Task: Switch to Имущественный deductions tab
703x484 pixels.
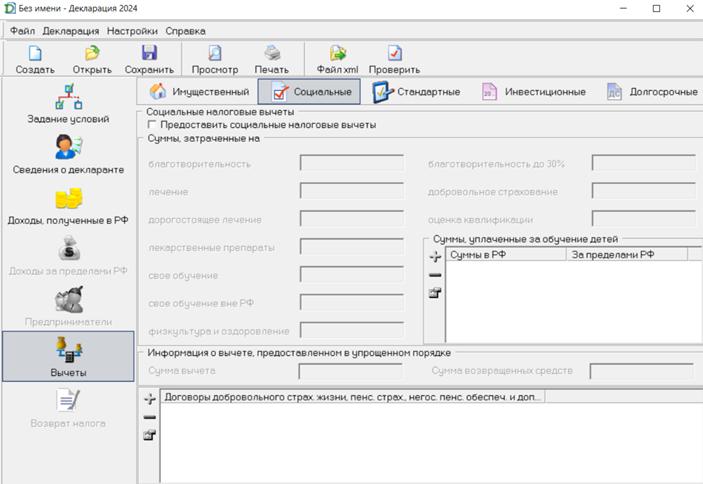Action: tap(197, 92)
